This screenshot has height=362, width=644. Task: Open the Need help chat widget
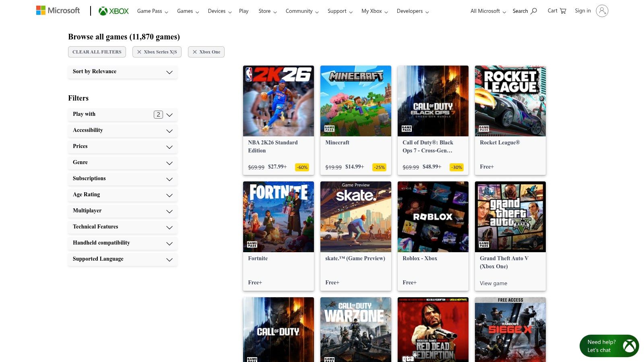[x=609, y=346]
